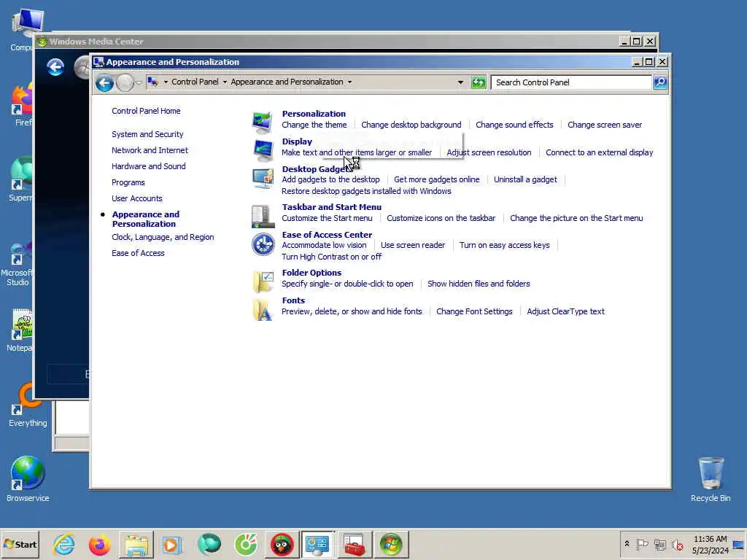Expand the Control Panel breadcrumb arrow

225,82
